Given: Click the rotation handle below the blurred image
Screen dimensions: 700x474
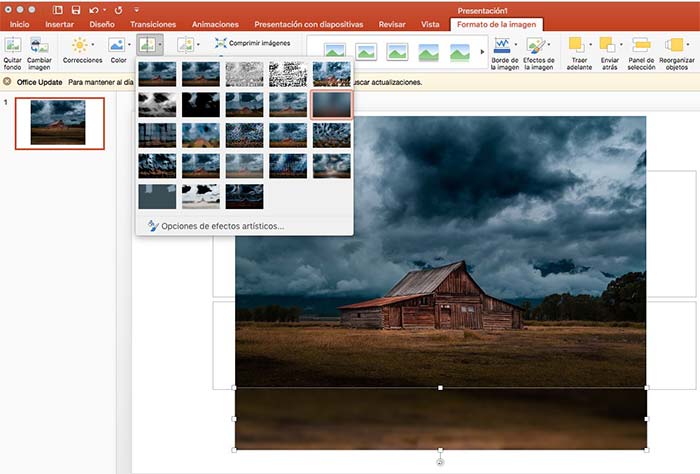Looking at the screenshot, I should click(x=440, y=462).
